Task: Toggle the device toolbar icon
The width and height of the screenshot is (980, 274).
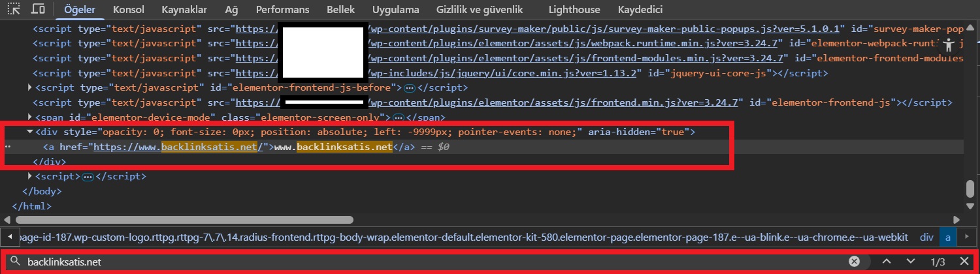Action: (x=38, y=10)
